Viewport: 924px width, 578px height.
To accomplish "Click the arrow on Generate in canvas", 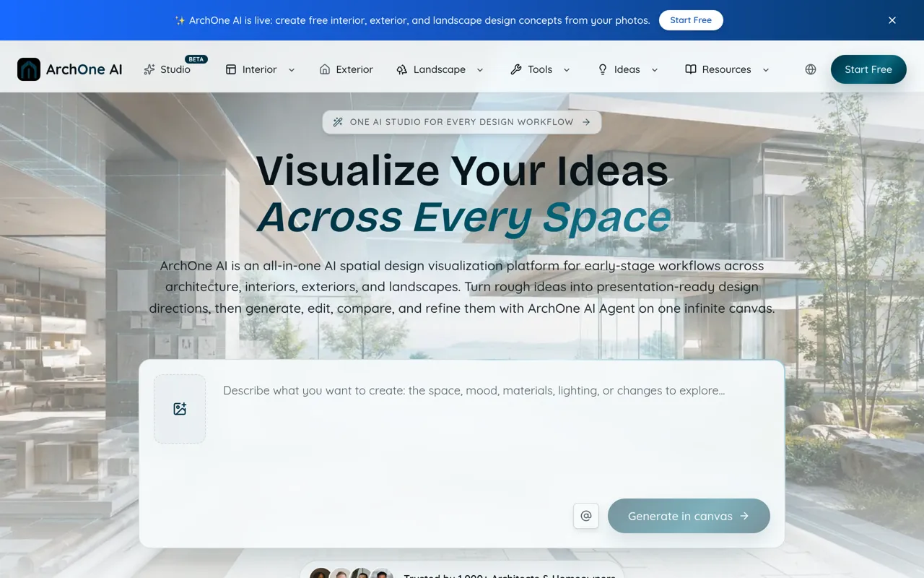I will click(744, 516).
